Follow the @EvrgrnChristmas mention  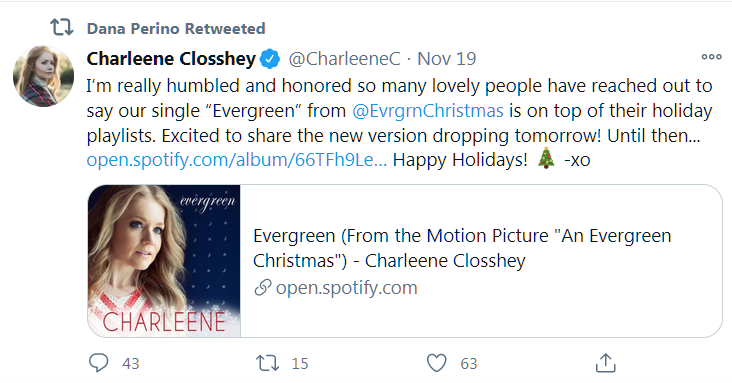tap(428, 111)
